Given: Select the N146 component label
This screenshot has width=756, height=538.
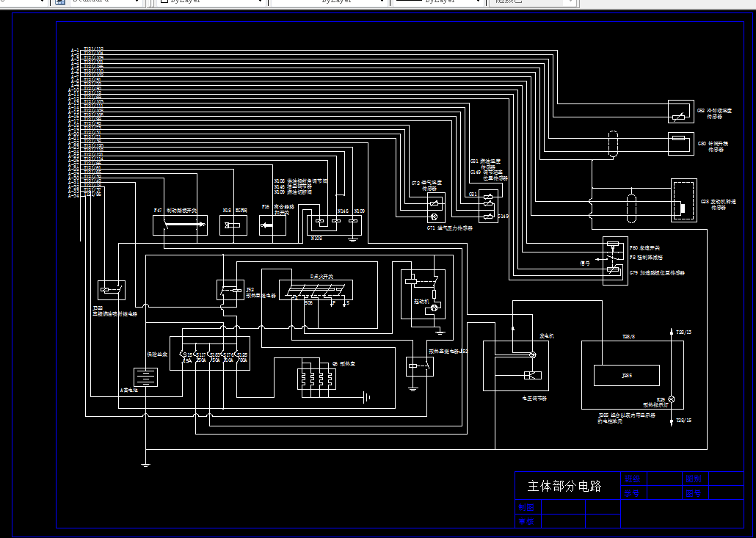Looking at the screenshot, I should coord(342,211).
